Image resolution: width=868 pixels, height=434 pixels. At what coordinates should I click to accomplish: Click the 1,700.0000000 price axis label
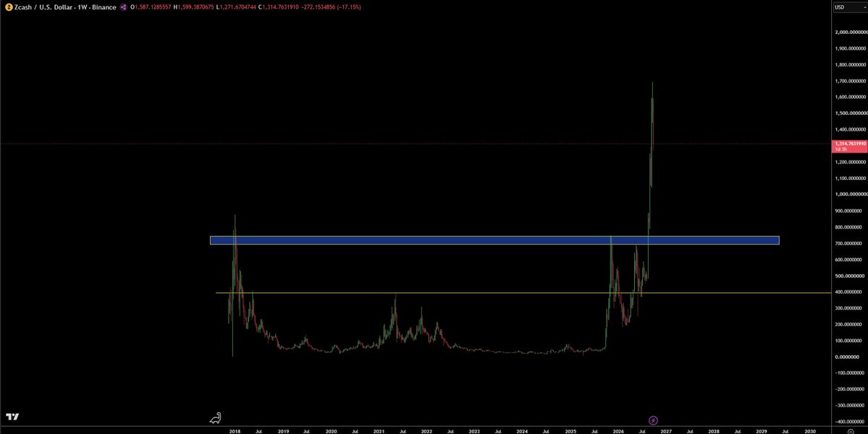[x=851, y=81]
